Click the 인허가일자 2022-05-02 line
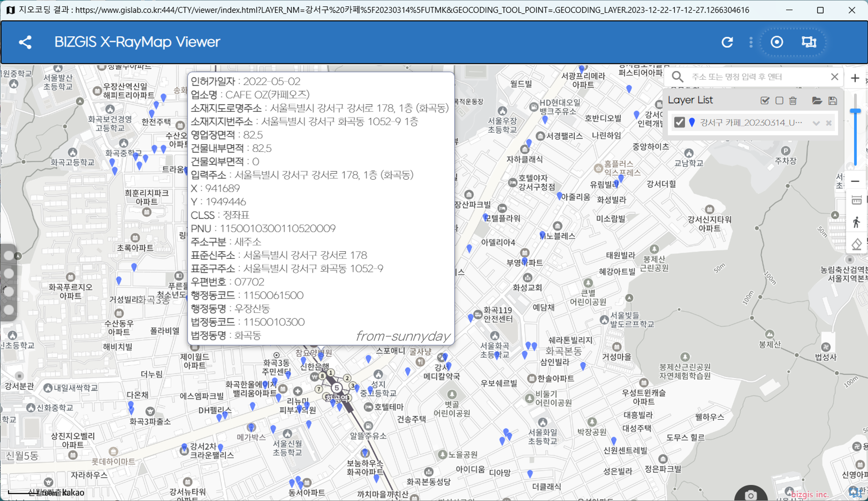This screenshot has height=501, width=868. point(246,81)
